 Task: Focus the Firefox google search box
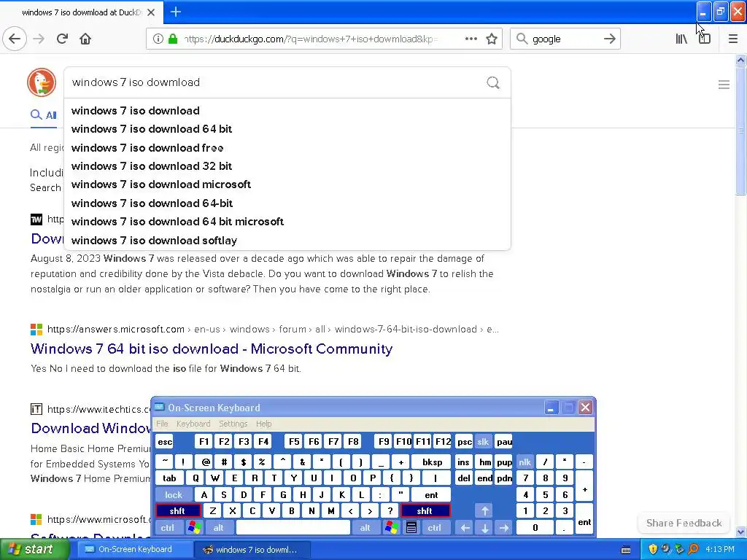coord(566,39)
